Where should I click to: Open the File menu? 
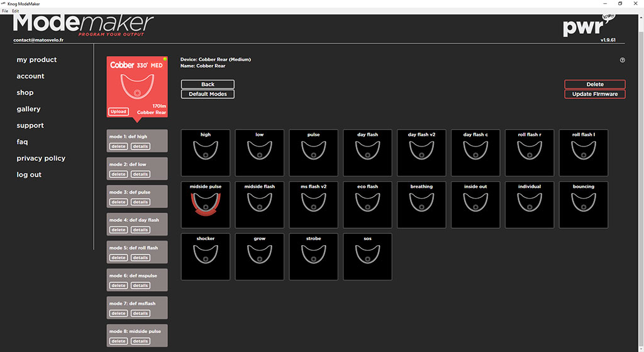coord(5,11)
